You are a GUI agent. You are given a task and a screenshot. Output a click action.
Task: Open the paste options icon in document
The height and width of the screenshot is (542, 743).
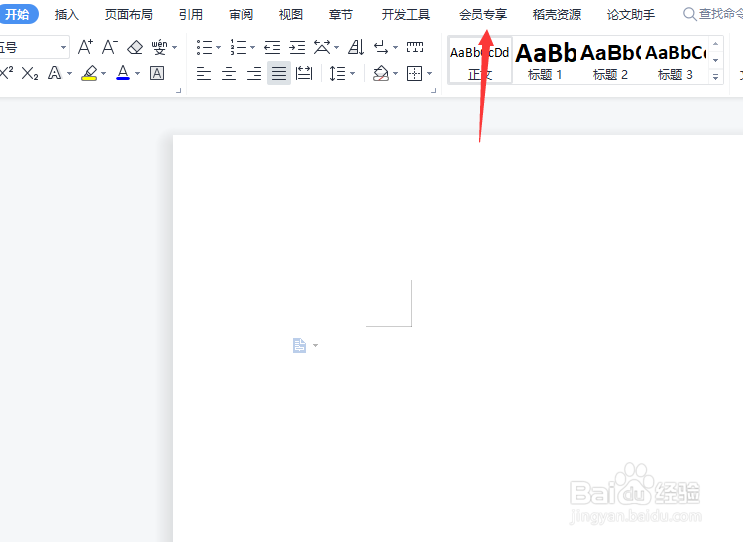(300, 345)
